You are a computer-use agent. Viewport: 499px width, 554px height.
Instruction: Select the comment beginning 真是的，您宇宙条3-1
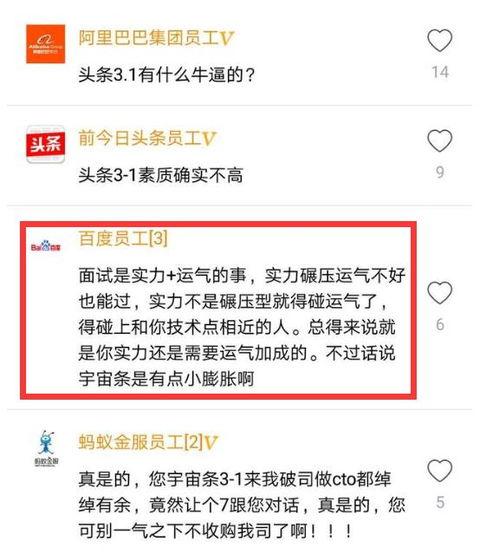pyautogui.click(x=242, y=505)
